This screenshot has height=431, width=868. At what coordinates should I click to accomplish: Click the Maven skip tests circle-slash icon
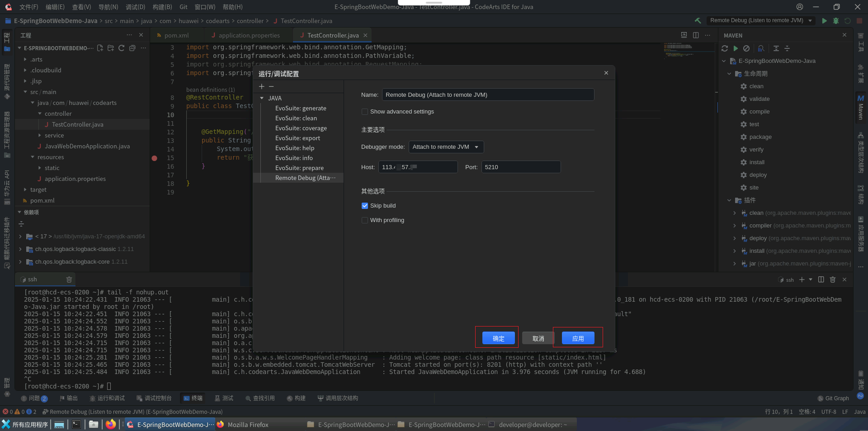746,48
